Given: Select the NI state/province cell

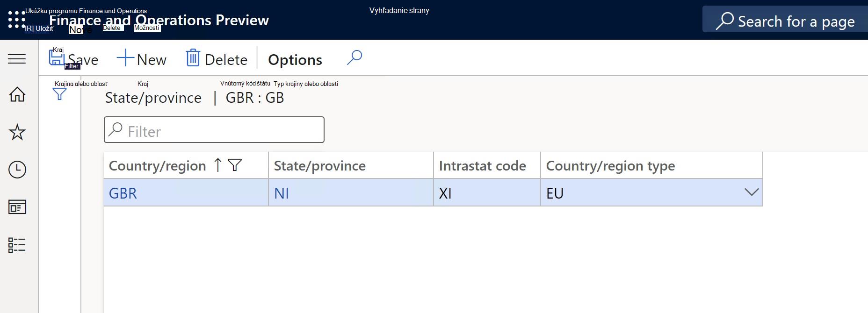Looking at the screenshot, I should [351, 192].
